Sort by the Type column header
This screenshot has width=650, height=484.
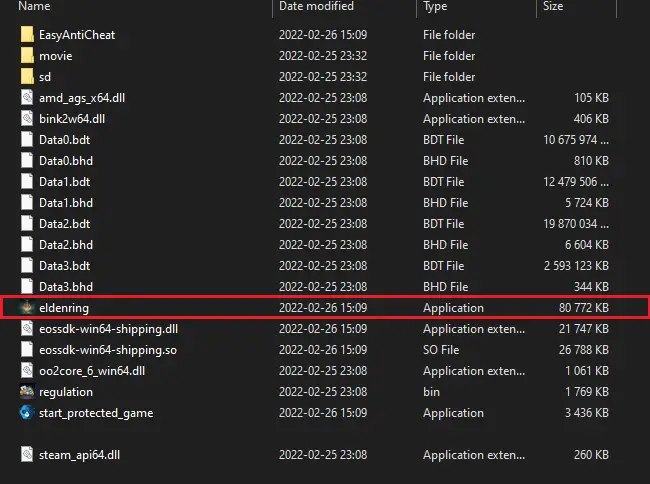[x=435, y=6]
